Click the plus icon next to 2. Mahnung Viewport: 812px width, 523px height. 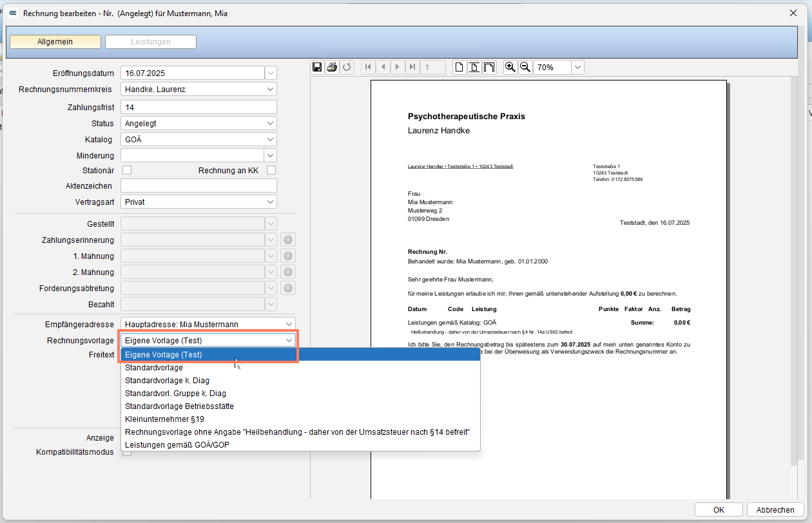click(289, 272)
